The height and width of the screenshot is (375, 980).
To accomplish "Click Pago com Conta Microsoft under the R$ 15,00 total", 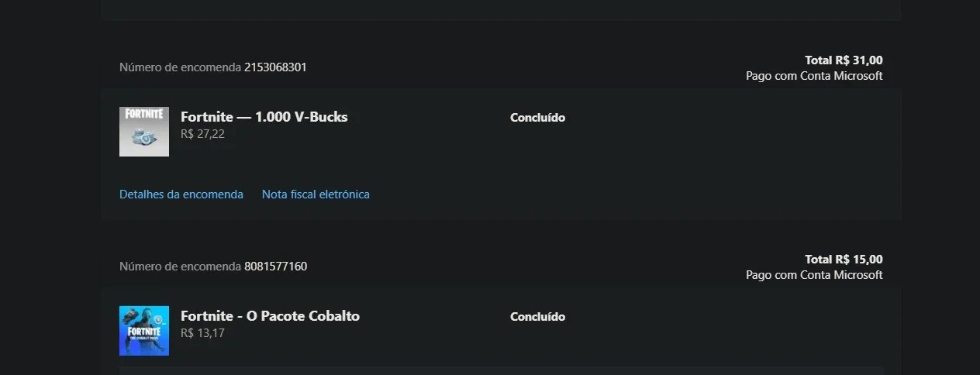I will tap(814, 275).
